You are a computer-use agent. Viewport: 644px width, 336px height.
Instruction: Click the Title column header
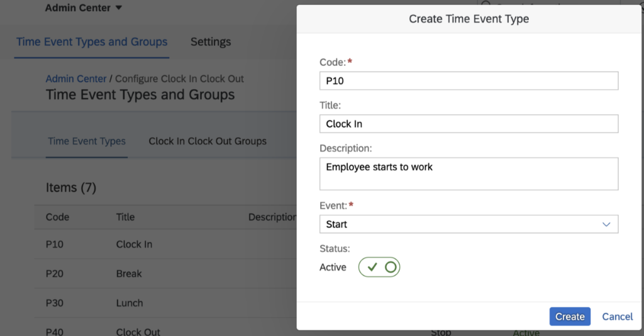(125, 217)
